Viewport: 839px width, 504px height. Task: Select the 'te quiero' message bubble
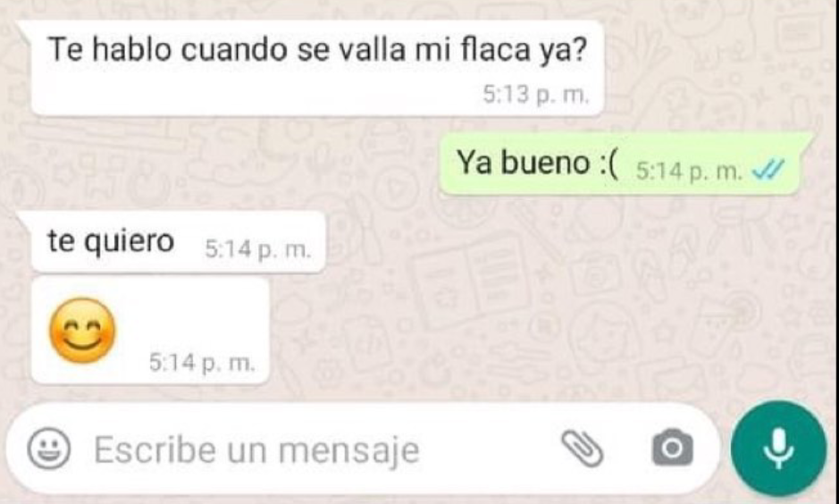pos(178,242)
